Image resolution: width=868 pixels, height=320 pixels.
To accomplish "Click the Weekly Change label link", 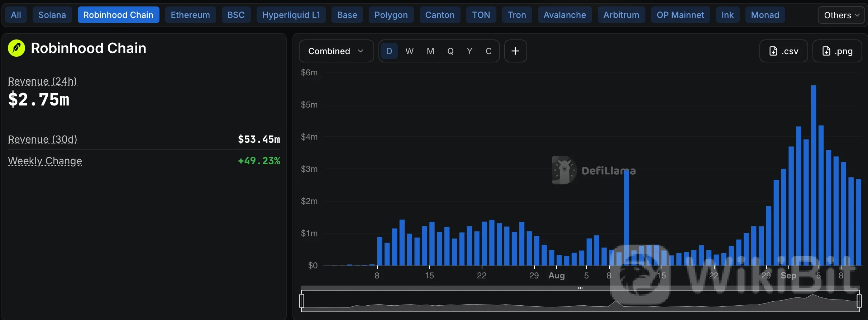I will (45, 161).
